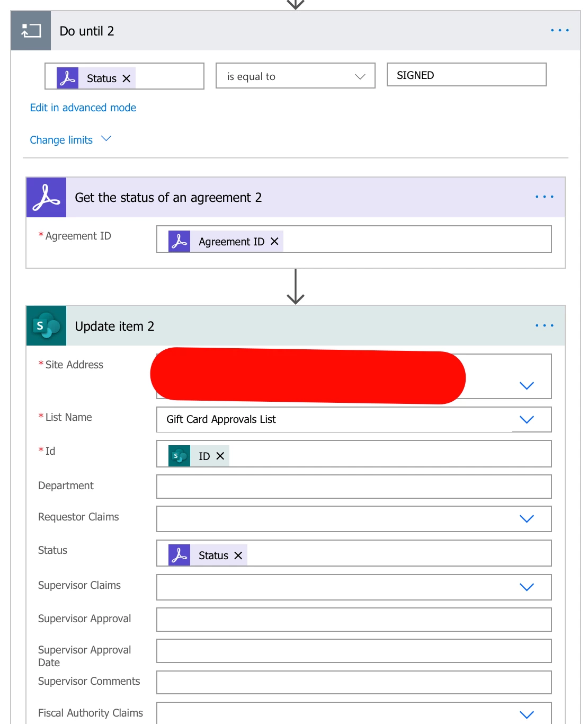Expand the Requestor Claims dropdown

[527, 518]
